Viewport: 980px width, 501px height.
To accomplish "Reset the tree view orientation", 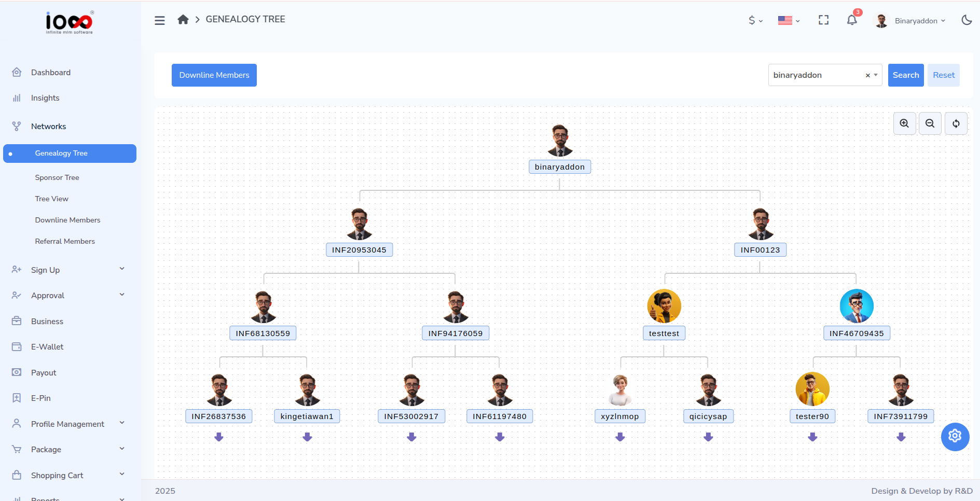I will (x=956, y=123).
